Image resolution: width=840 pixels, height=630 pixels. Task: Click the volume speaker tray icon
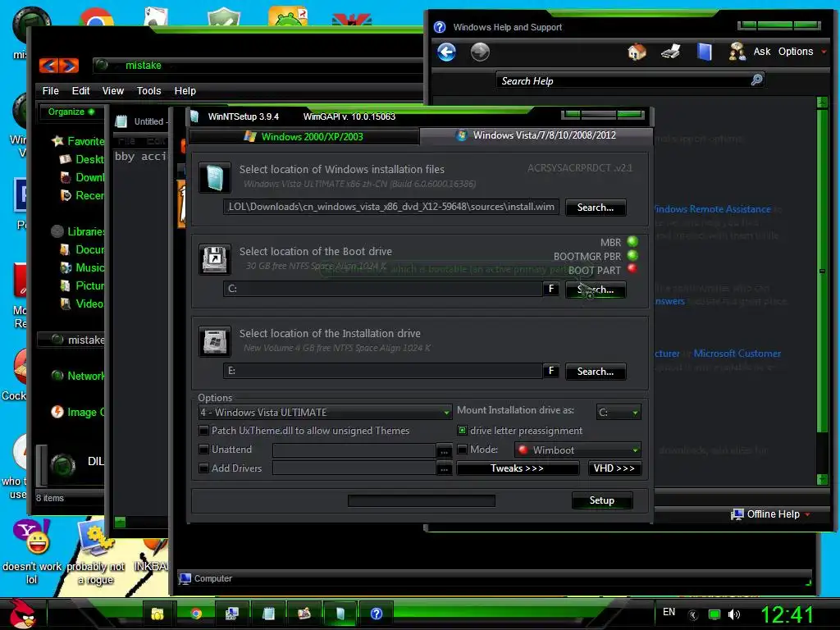[x=734, y=614]
